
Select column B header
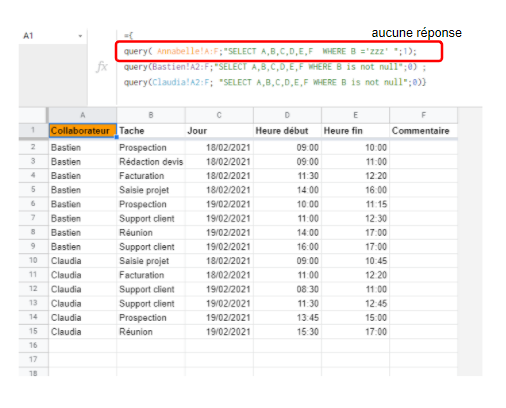[x=151, y=115]
